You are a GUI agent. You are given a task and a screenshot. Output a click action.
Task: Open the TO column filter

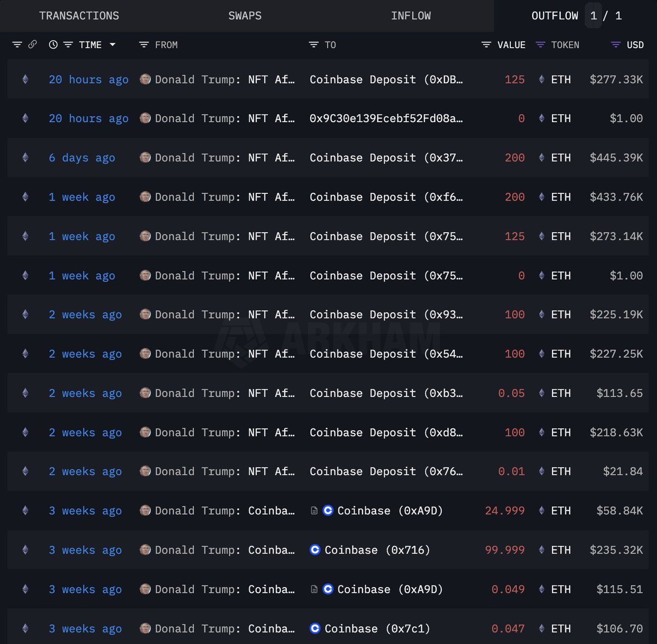pyautogui.click(x=314, y=45)
